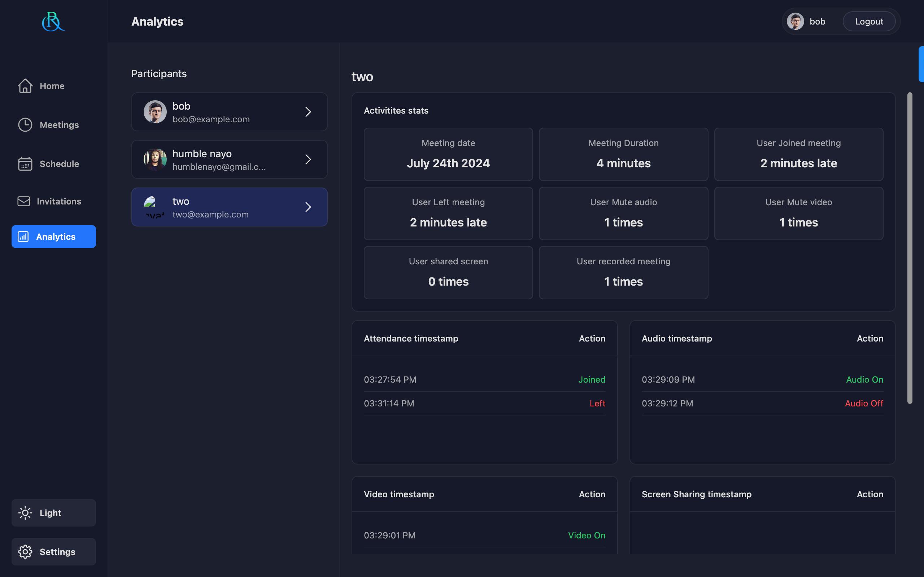Open the Invitations menu item
Viewport: 924px width, 577px height.
[59, 201]
